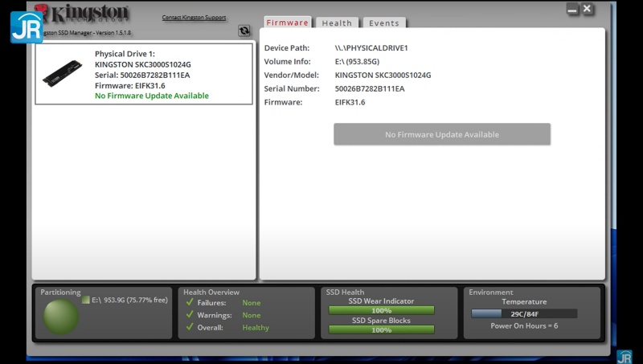Click the Partitioning panel title
Image resolution: width=643 pixels, height=364 pixels.
click(60, 292)
